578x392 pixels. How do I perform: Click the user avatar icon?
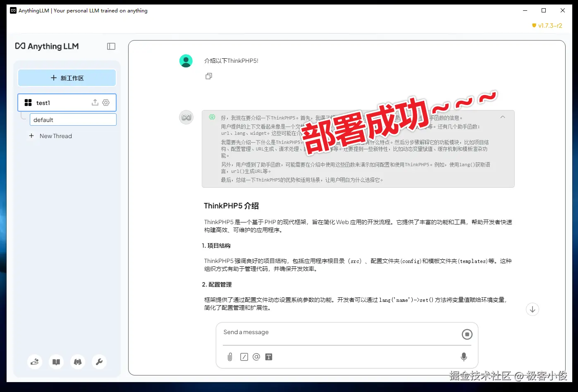tap(186, 61)
